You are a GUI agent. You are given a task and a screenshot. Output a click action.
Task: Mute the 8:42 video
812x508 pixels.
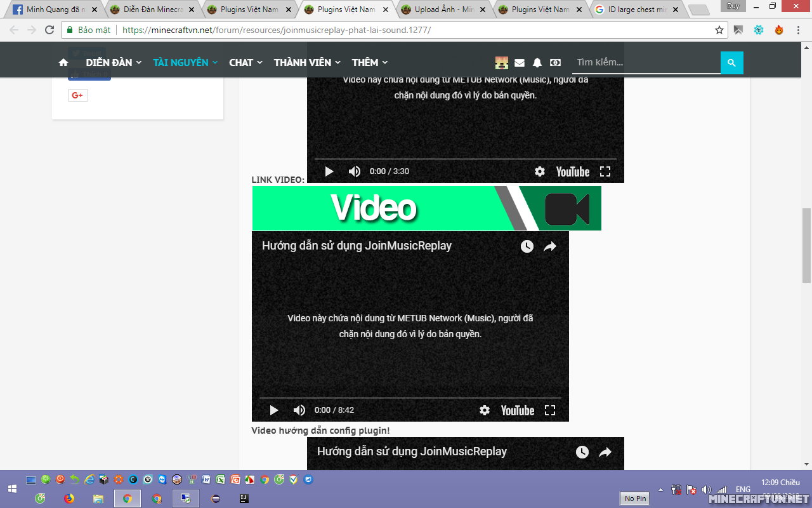[x=299, y=410]
